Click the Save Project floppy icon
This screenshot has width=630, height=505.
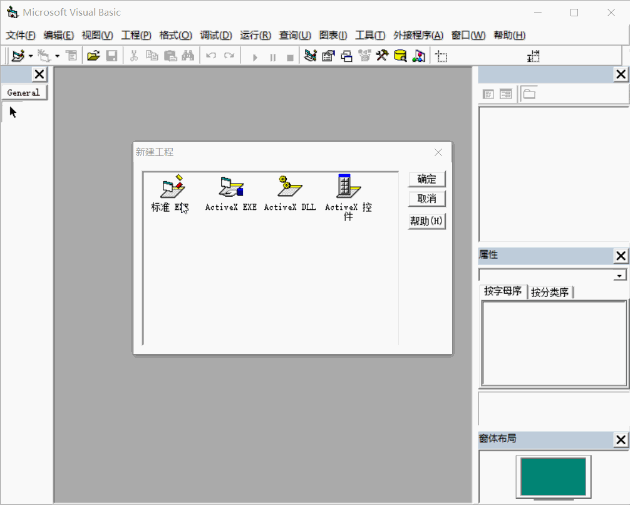(x=111, y=56)
